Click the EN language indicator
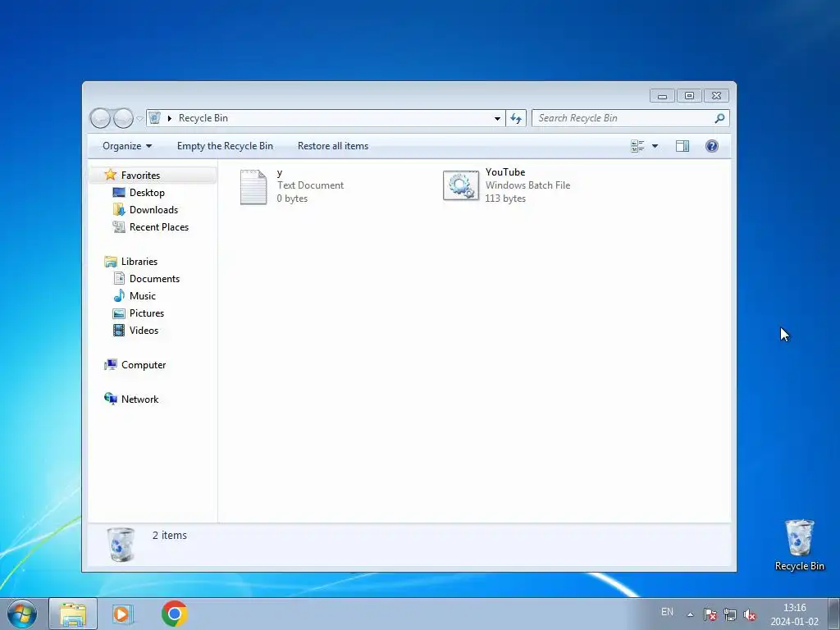The width and height of the screenshot is (840, 630). pos(667,612)
